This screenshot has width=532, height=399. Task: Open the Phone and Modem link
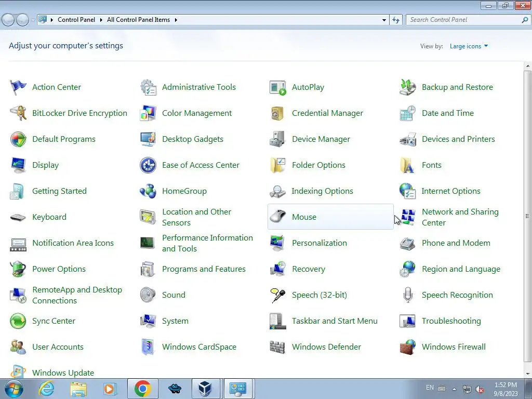(x=456, y=243)
